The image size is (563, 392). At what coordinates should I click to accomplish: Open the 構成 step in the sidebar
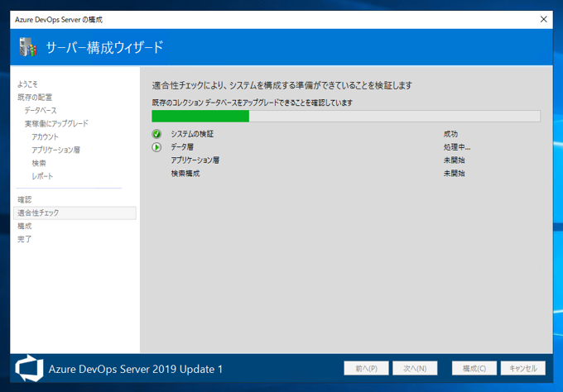(x=24, y=226)
